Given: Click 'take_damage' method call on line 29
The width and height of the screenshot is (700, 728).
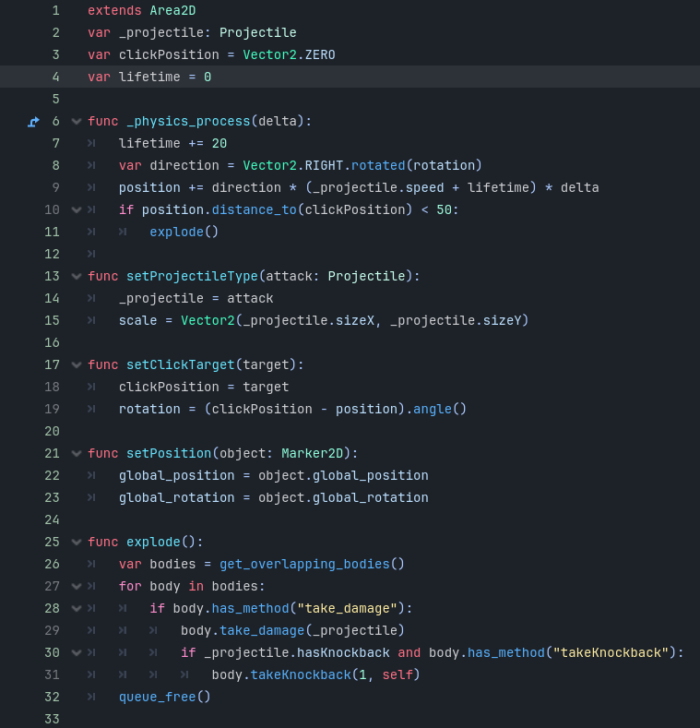Looking at the screenshot, I should click(262, 630).
